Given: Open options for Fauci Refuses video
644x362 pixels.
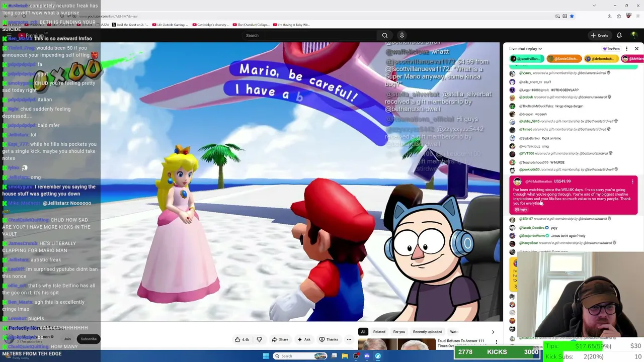Looking at the screenshot, I should 497,342.
